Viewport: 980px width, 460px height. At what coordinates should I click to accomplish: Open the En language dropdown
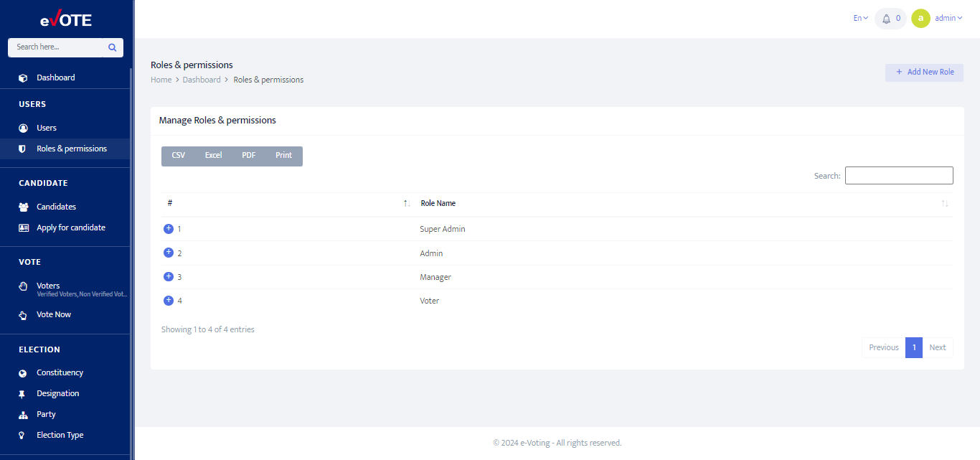(x=860, y=17)
